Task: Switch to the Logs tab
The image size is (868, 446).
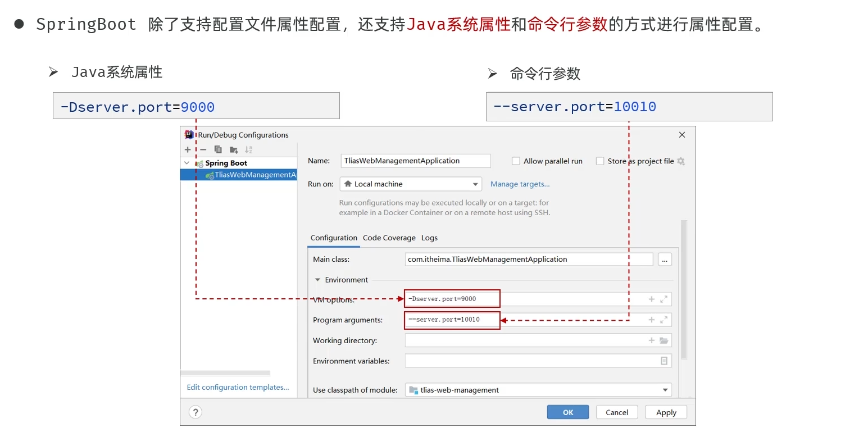Action: (x=429, y=238)
